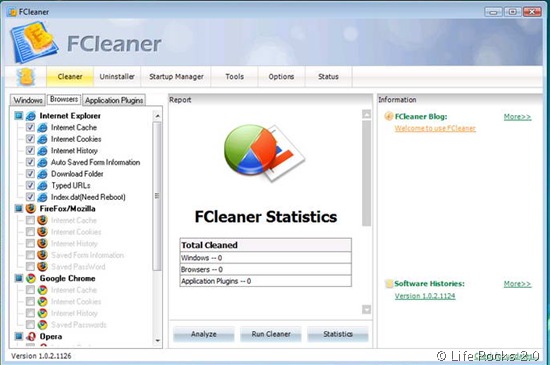Collapse the Internet Explorer tree node
This screenshot has height=365, width=550.
pos(19,116)
